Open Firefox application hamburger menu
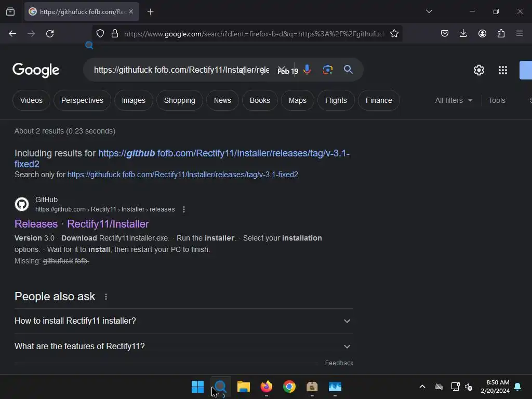The height and width of the screenshot is (399, 532). (519, 33)
